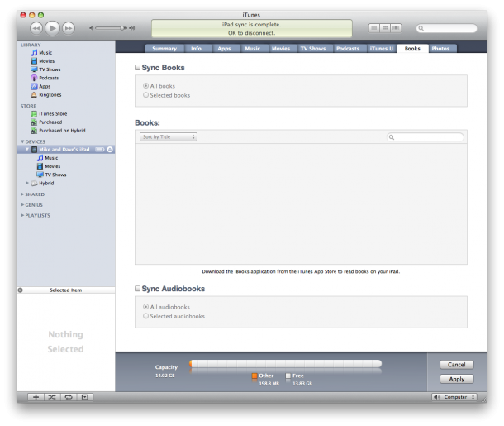Switch to grid view
The image size is (504, 426).
click(x=385, y=28)
